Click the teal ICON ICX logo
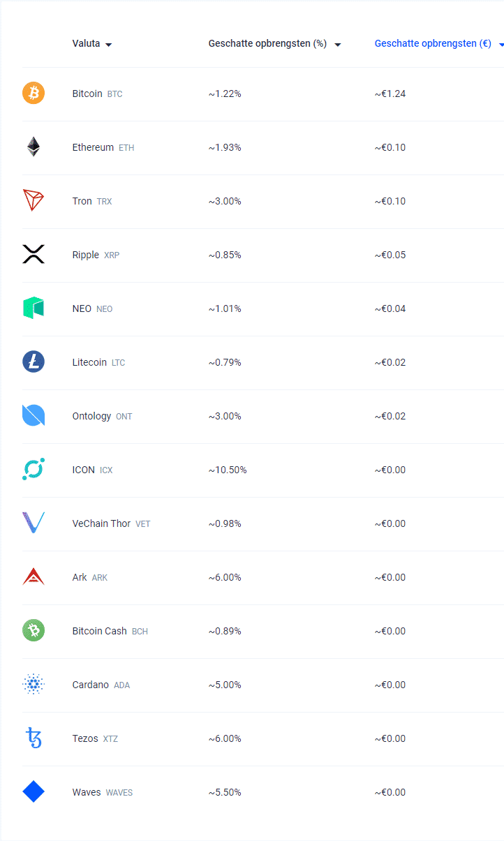This screenshot has width=504, height=841. point(34,469)
